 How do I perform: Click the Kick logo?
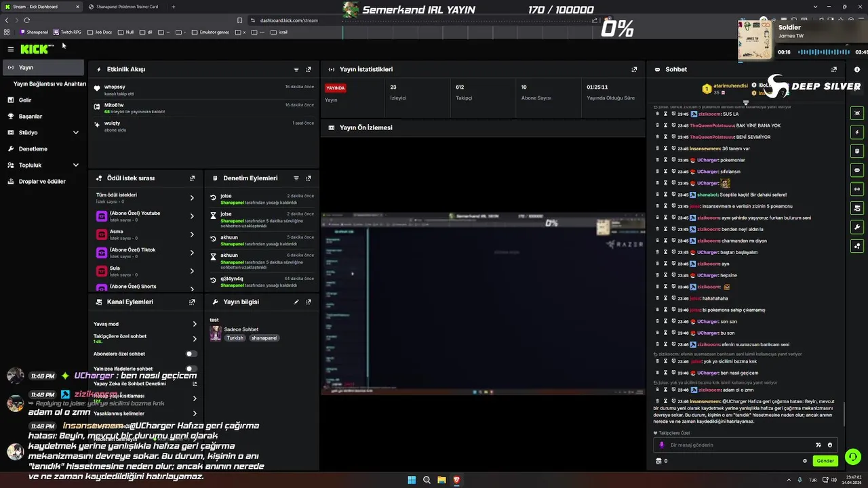[x=35, y=49]
